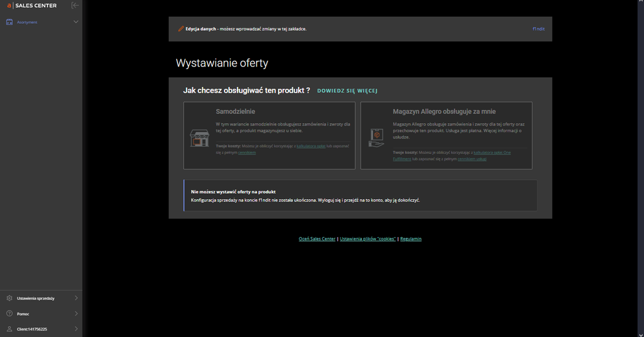Open the Regulamin footer link

[410, 239]
